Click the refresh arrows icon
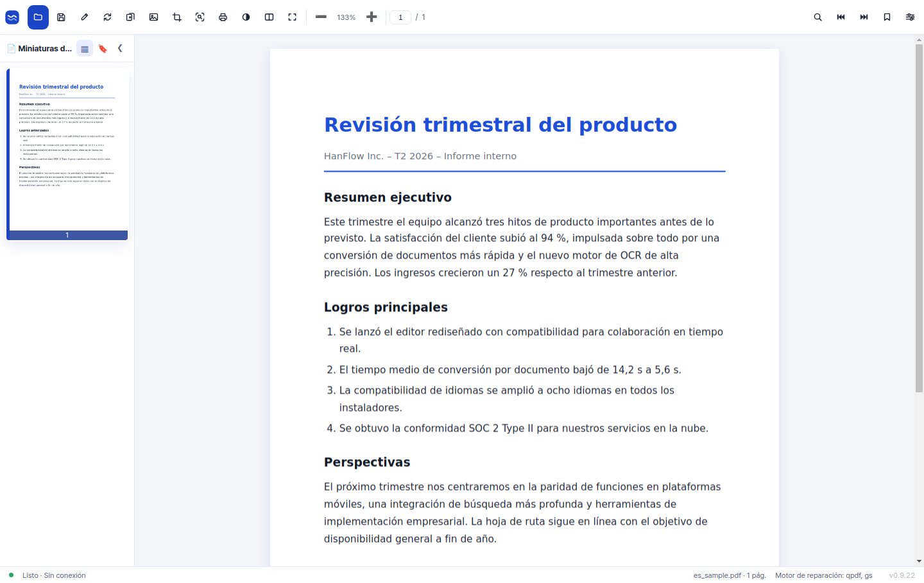Viewport: 924px width, 583px height. click(107, 17)
